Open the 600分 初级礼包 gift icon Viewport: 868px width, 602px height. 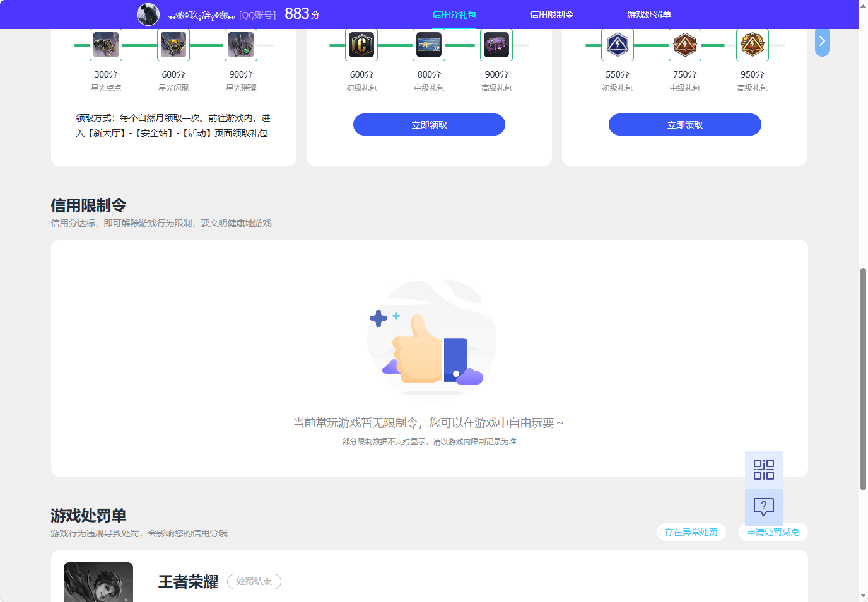pyautogui.click(x=361, y=45)
